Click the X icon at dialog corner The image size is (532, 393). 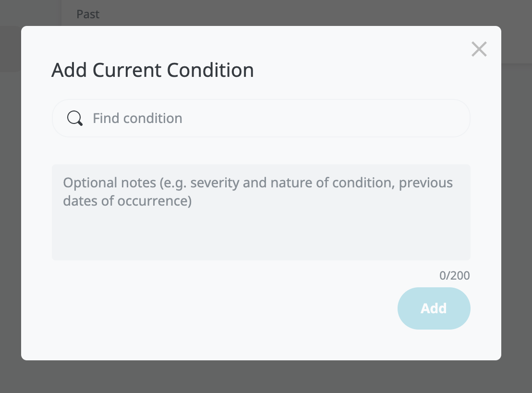pyautogui.click(x=479, y=49)
